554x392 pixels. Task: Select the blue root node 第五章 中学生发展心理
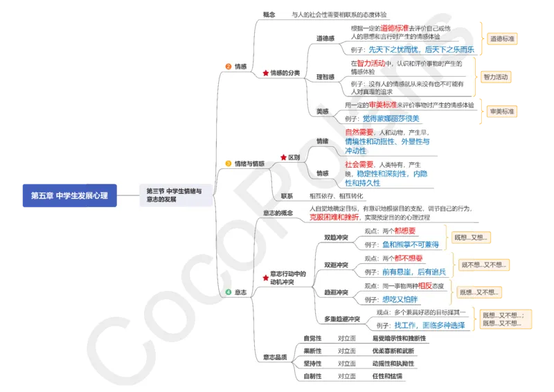pos(70,195)
